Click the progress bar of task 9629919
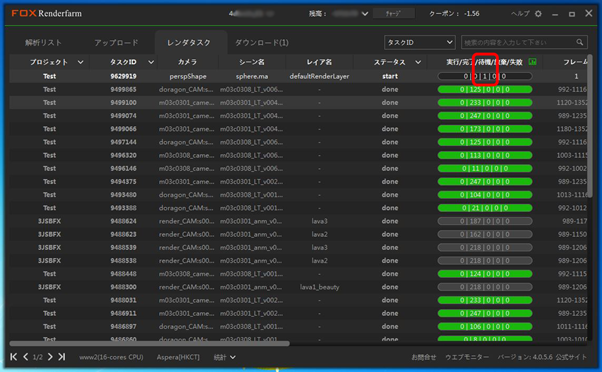 click(485, 76)
